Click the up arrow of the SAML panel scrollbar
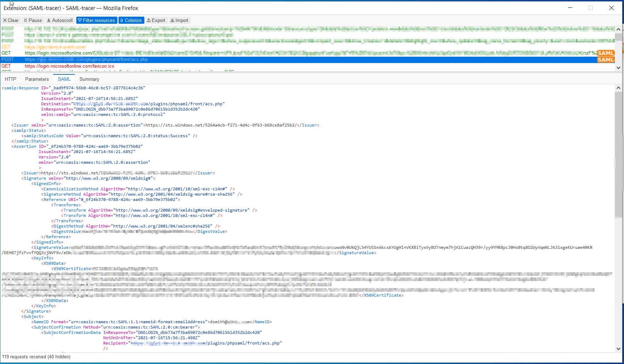This screenshot has height=364, width=624. [619, 88]
